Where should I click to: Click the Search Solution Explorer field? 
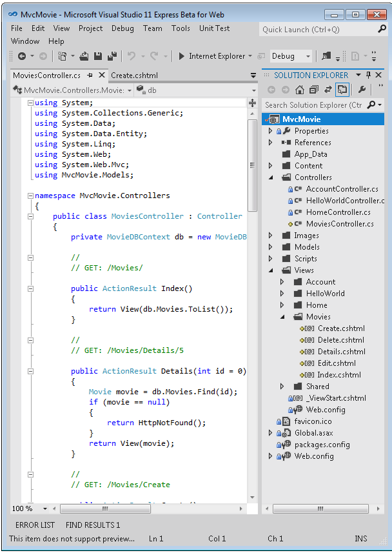tap(314, 105)
